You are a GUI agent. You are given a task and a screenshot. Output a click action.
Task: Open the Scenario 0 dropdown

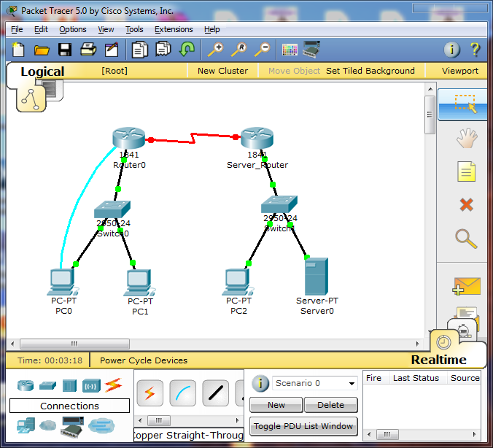pyautogui.click(x=315, y=383)
